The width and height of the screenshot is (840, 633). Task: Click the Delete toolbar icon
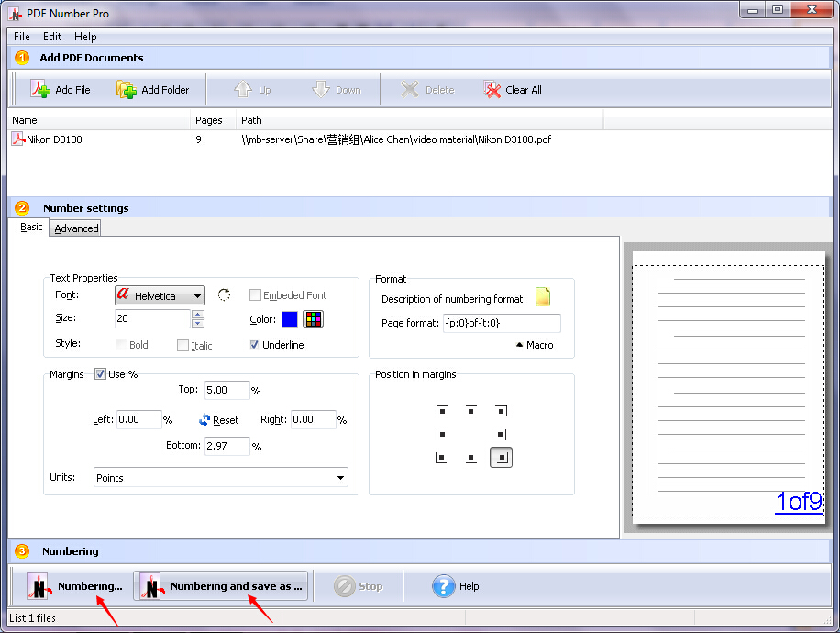(x=410, y=89)
